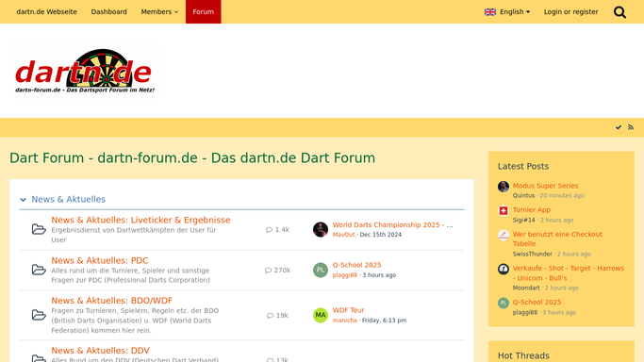Viewport: 644px width, 362px height.
Task: Click the folder icon for News & Aktuelles: PDC
Action: 39,270
